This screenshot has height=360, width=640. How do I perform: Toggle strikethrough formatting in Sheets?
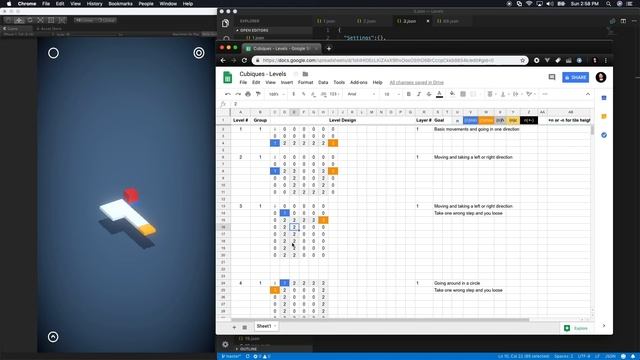click(429, 94)
